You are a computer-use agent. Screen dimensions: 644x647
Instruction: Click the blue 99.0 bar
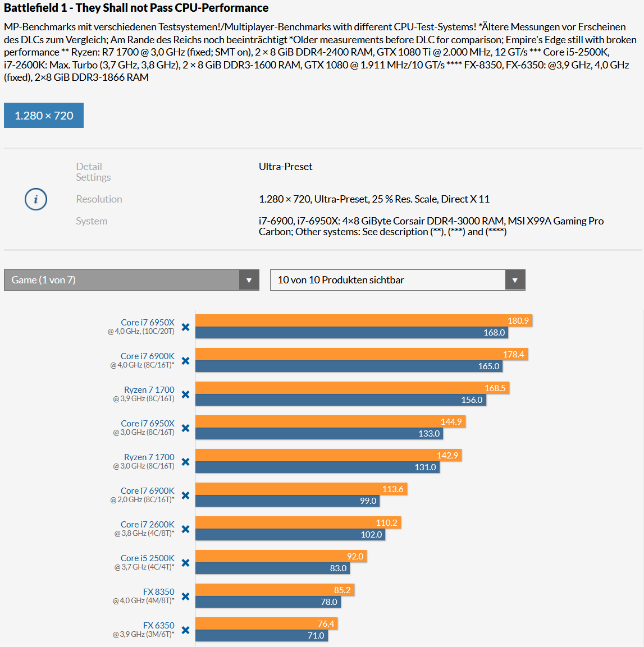pos(287,501)
